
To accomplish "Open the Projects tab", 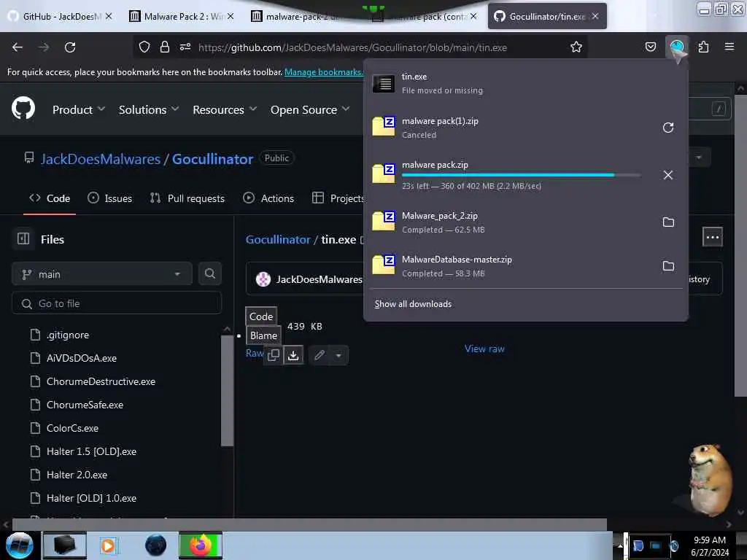I will click(x=338, y=198).
